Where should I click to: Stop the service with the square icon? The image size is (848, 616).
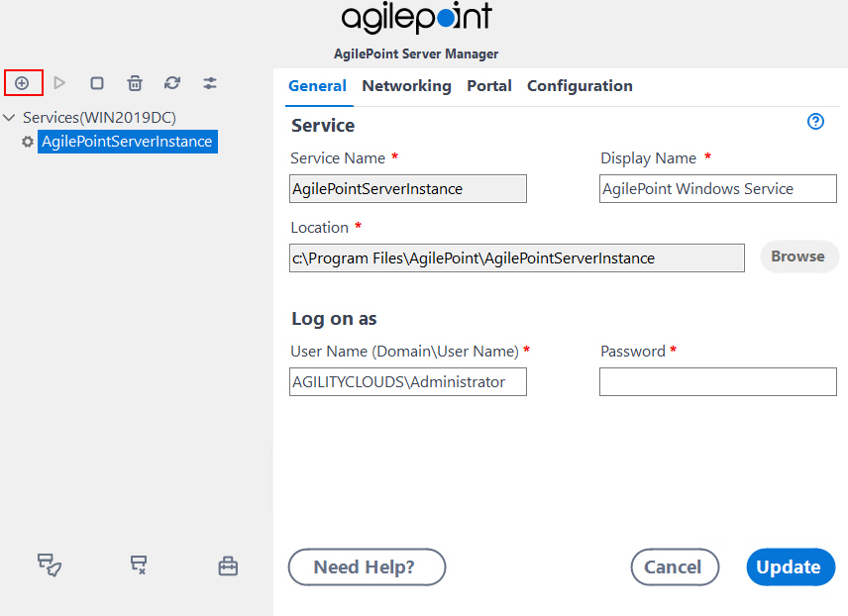click(97, 83)
